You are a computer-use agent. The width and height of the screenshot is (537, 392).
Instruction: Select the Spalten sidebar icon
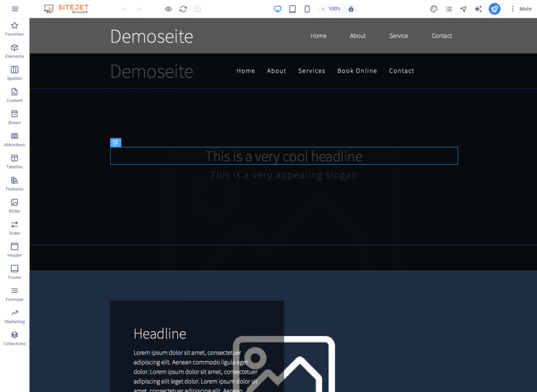14,72
